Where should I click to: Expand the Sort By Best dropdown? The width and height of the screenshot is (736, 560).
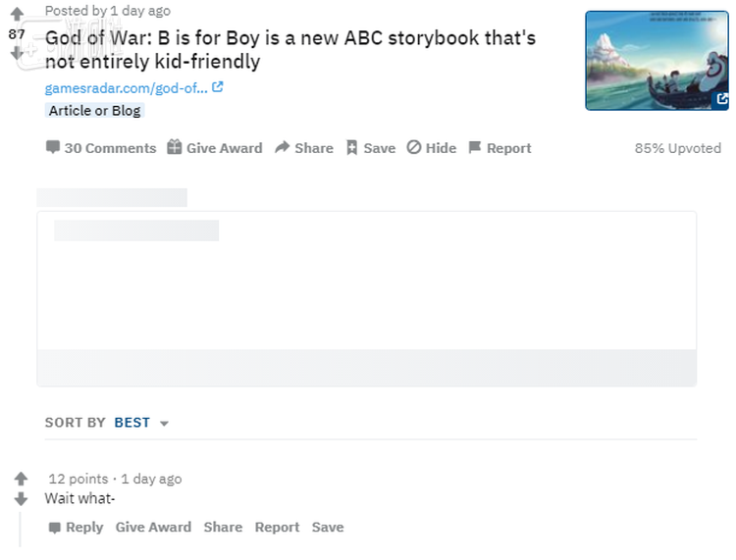[141, 423]
